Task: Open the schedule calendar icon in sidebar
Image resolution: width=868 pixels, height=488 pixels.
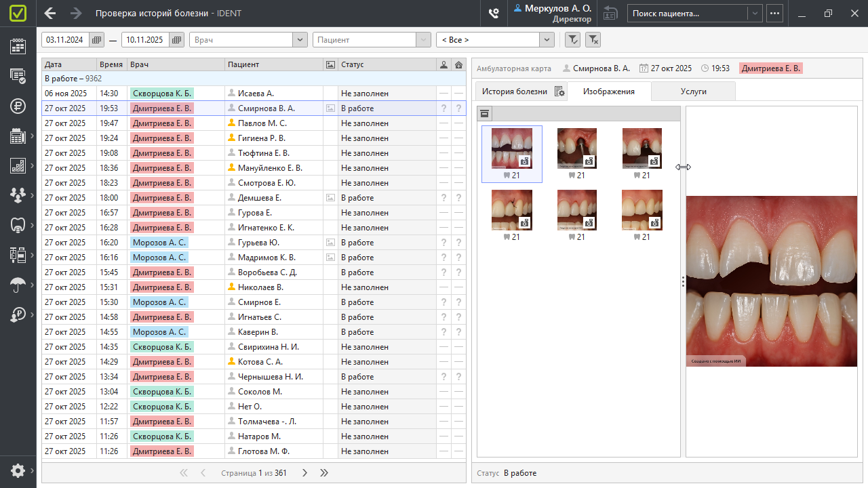Action: (18, 46)
